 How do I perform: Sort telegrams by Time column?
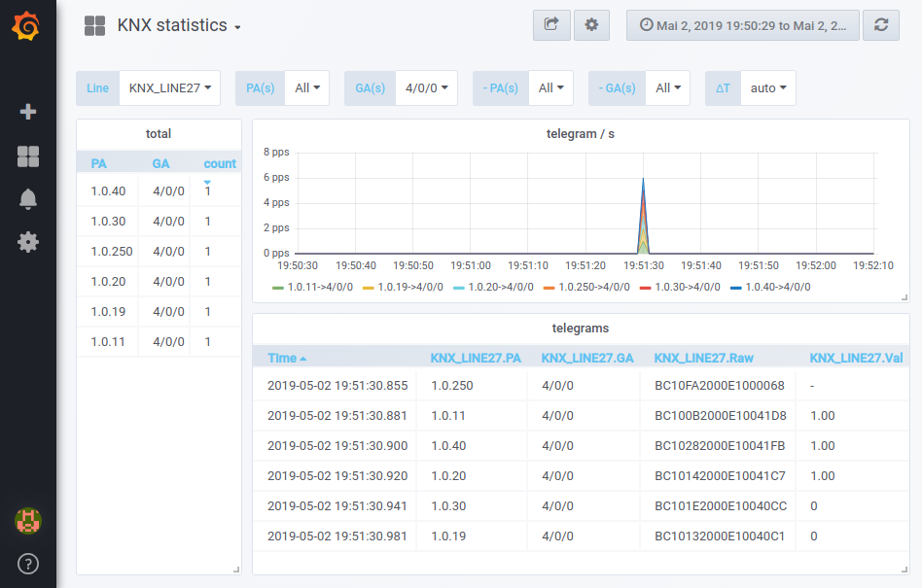point(287,359)
